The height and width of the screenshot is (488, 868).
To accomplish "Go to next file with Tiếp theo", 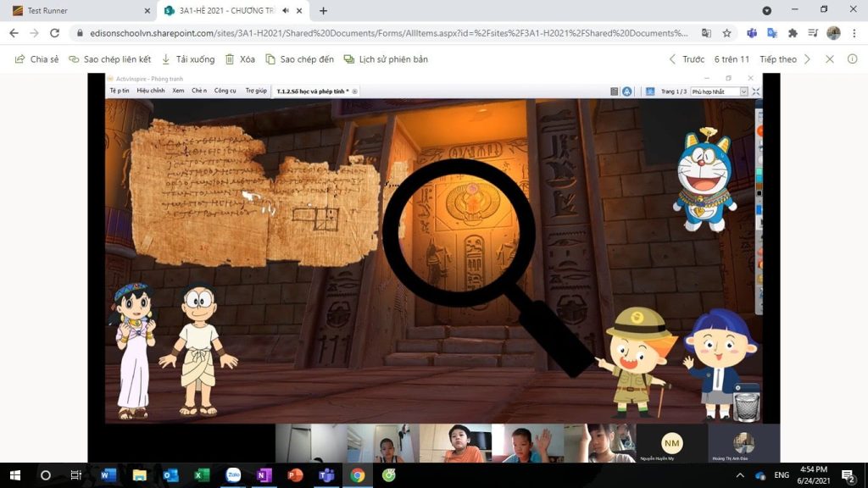I will click(x=785, y=59).
